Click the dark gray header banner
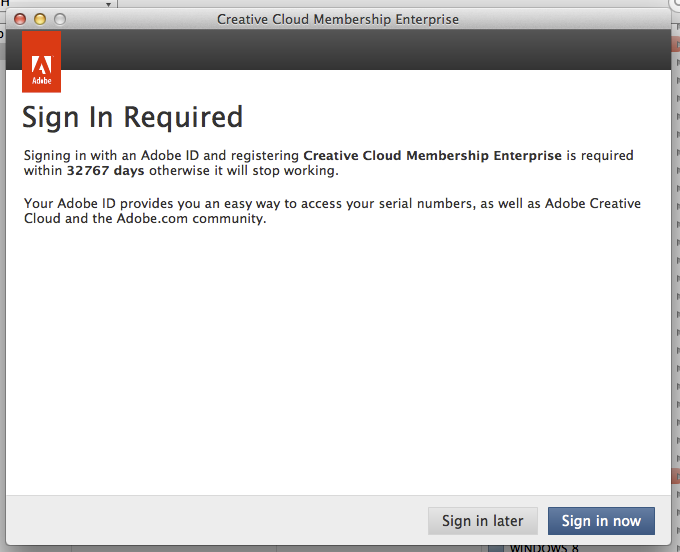The width and height of the screenshot is (680, 552). (360, 50)
